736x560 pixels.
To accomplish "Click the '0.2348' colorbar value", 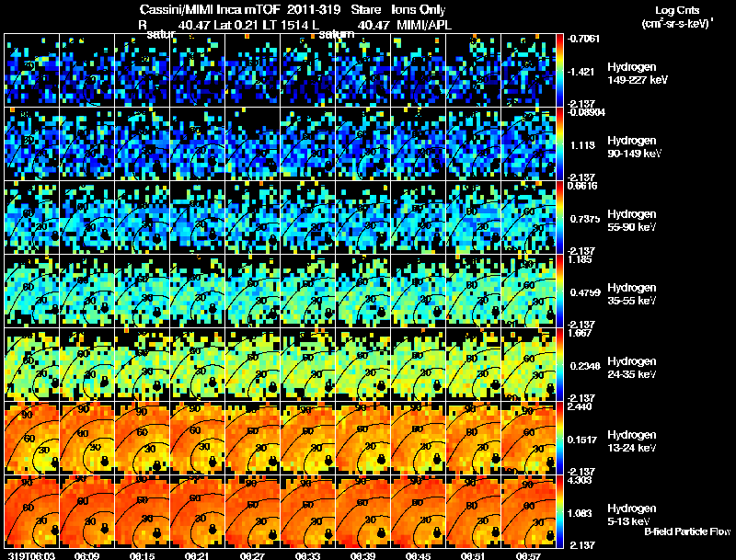I will click(x=585, y=366).
